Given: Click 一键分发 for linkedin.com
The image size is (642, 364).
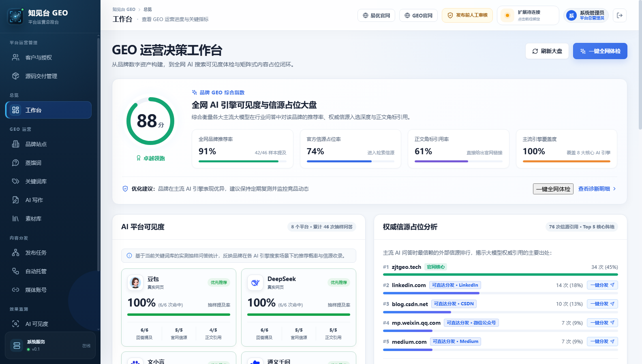Looking at the screenshot, I should (602, 285).
